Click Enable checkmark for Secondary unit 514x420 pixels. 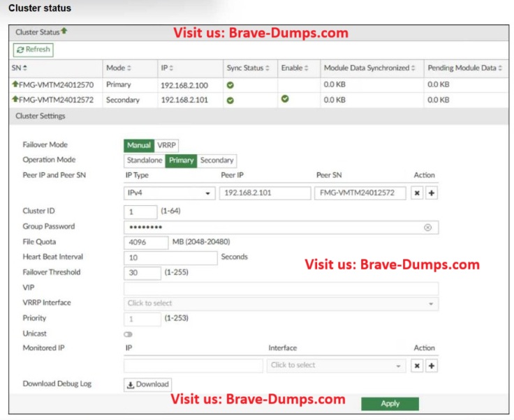pos(284,100)
